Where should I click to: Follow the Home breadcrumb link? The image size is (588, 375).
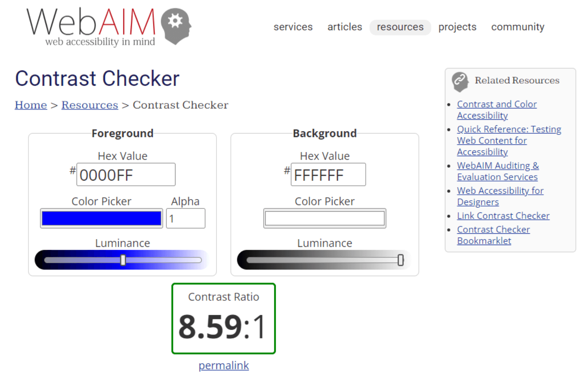coord(31,105)
